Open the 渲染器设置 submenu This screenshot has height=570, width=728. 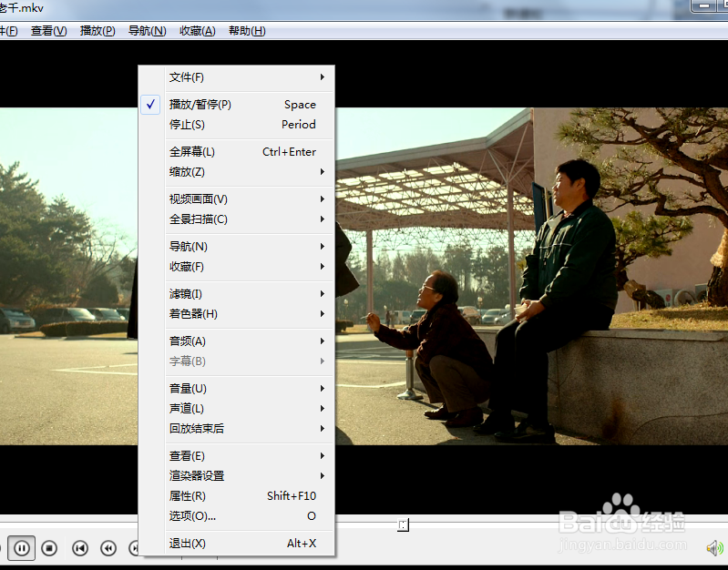pyautogui.click(x=237, y=476)
